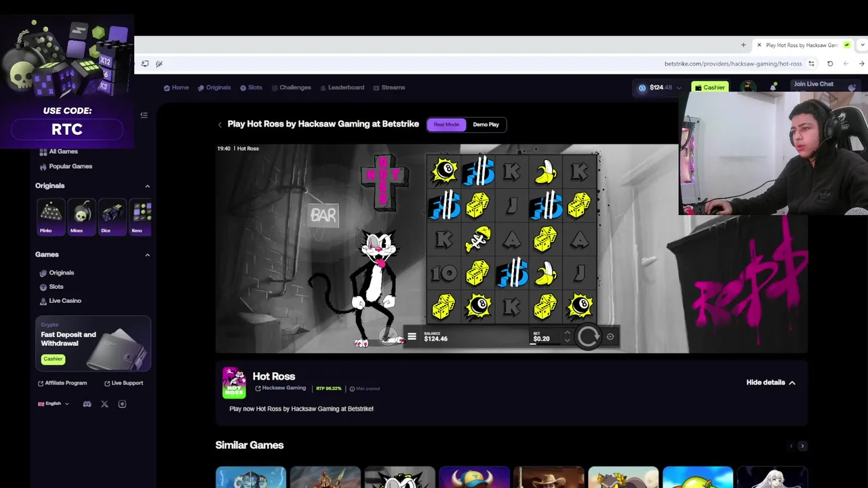Image resolution: width=868 pixels, height=488 pixels.
Task: Open the first similar game thumbnail
Action: coord(251,477)
